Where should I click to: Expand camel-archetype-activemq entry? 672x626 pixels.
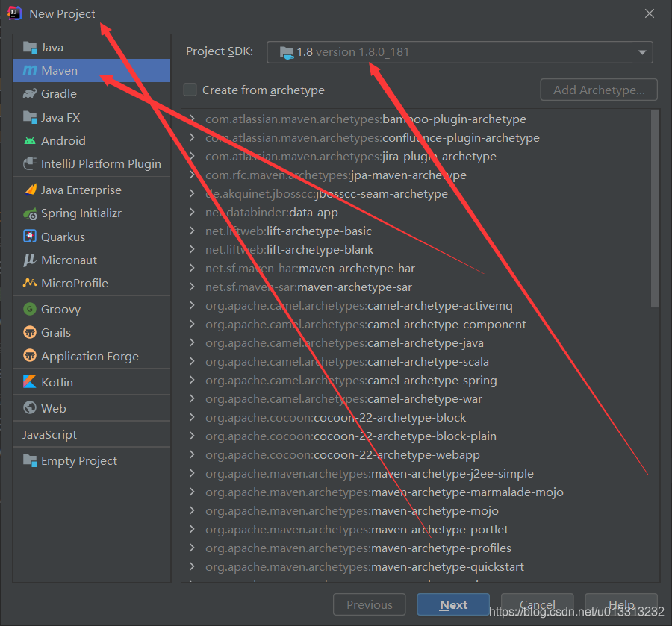(x=192, y=305)
